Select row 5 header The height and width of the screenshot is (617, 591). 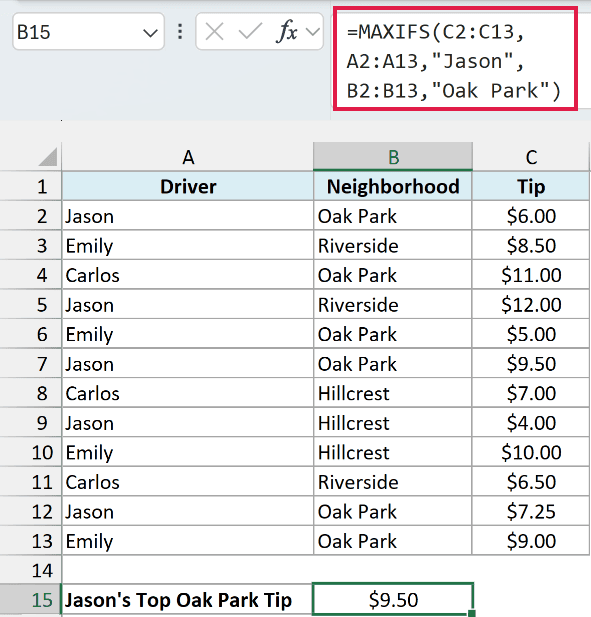coord(31,305)
